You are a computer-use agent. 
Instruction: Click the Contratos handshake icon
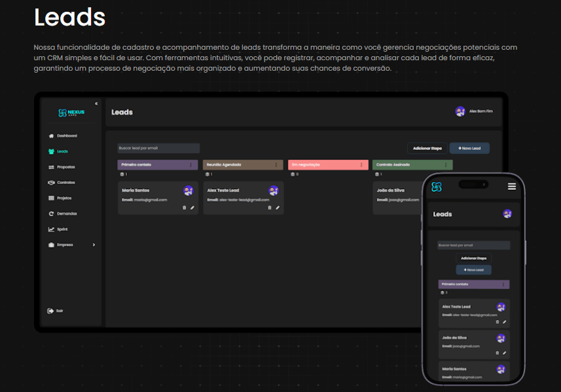[51, 183]
